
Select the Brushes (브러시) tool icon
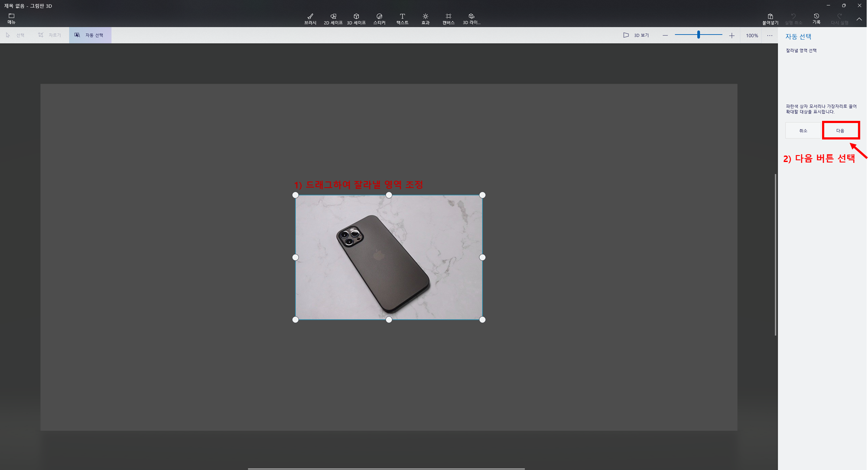310,18
